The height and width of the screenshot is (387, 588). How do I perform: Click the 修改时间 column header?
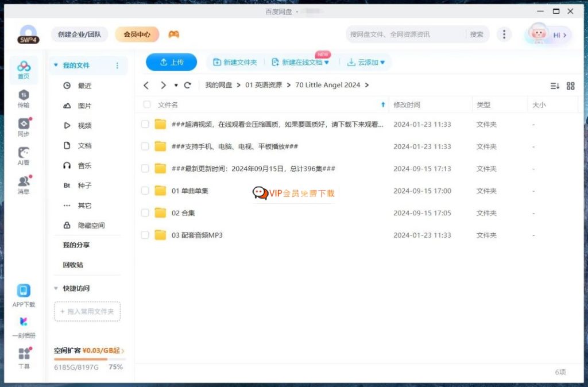tap(407, 105)
